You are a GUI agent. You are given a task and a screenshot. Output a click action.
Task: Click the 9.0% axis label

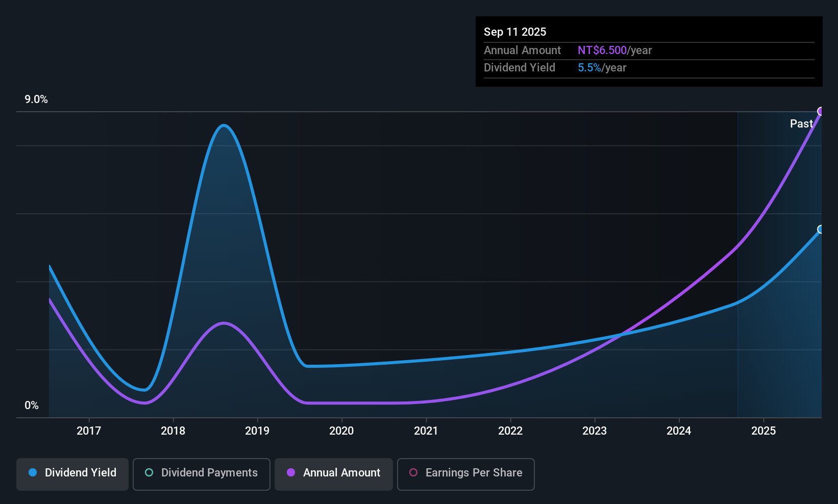(x=36, y=99)
